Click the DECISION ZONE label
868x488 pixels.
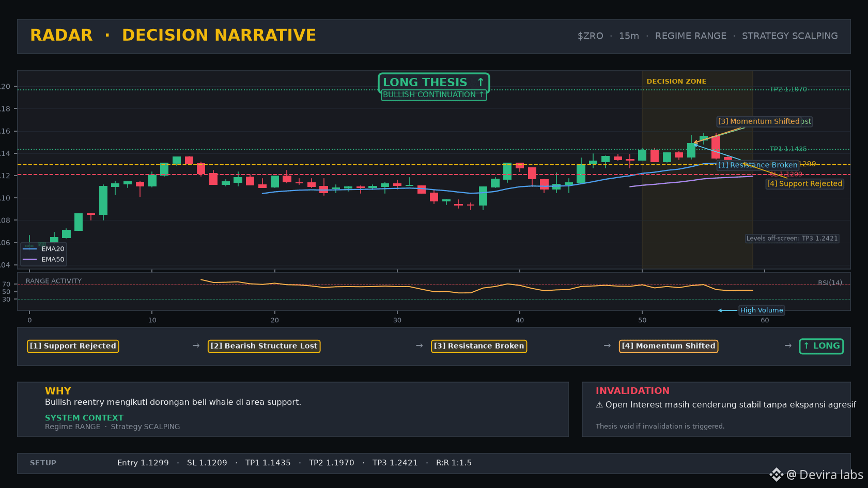tap(676, 82)
